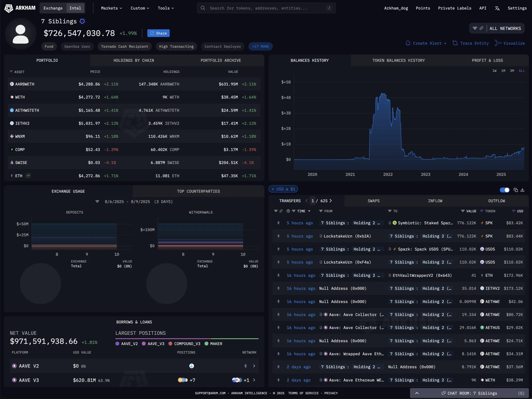Copy transfers with the copy icon
Viewport: 532px width, 399px height.
(x=516, y=190)
